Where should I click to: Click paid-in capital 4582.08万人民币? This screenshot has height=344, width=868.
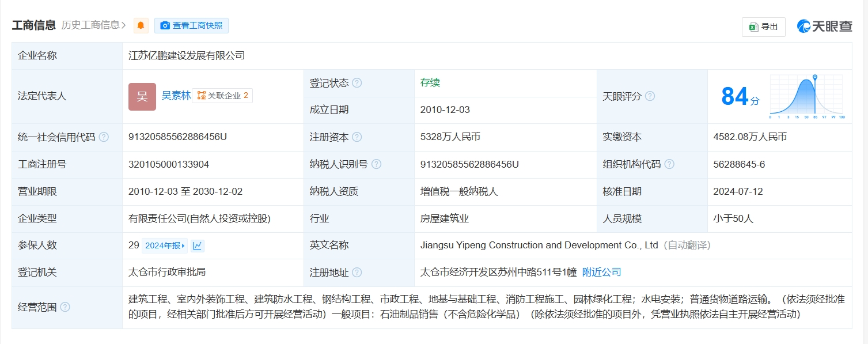[750, 137]
